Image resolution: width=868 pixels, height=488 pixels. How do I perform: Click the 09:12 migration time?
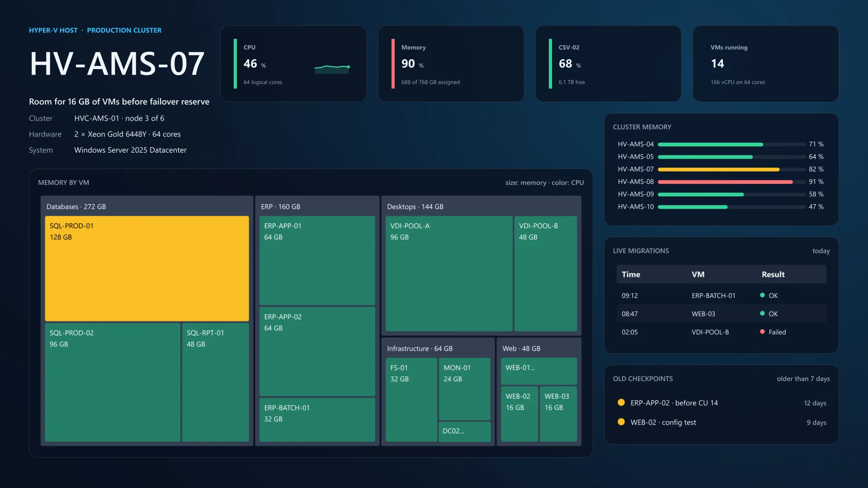click(630, 296)
